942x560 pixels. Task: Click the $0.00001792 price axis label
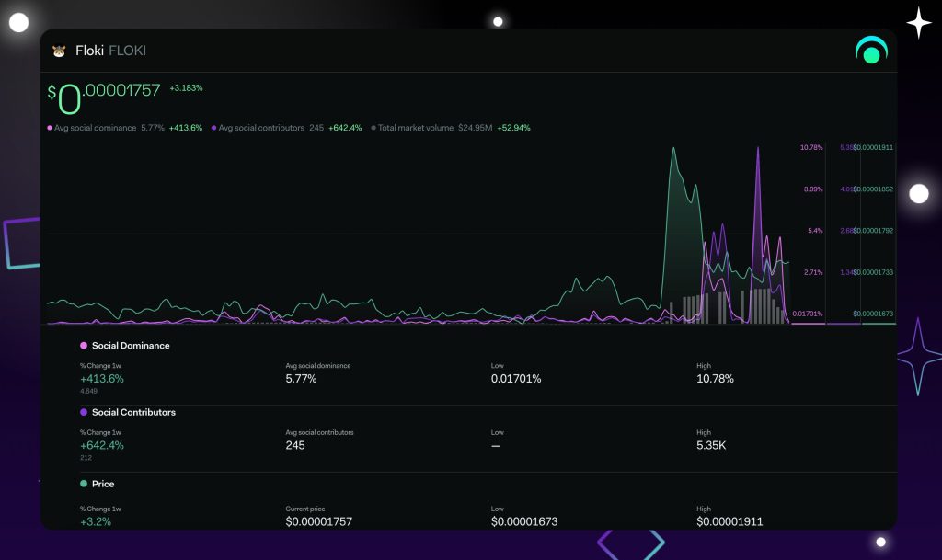(x=873, y=231)
